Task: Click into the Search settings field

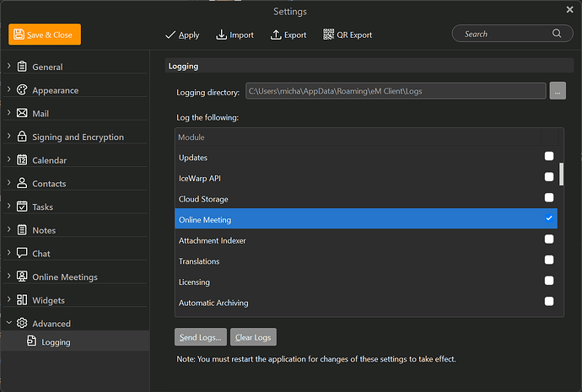Action: pos(512,34)
